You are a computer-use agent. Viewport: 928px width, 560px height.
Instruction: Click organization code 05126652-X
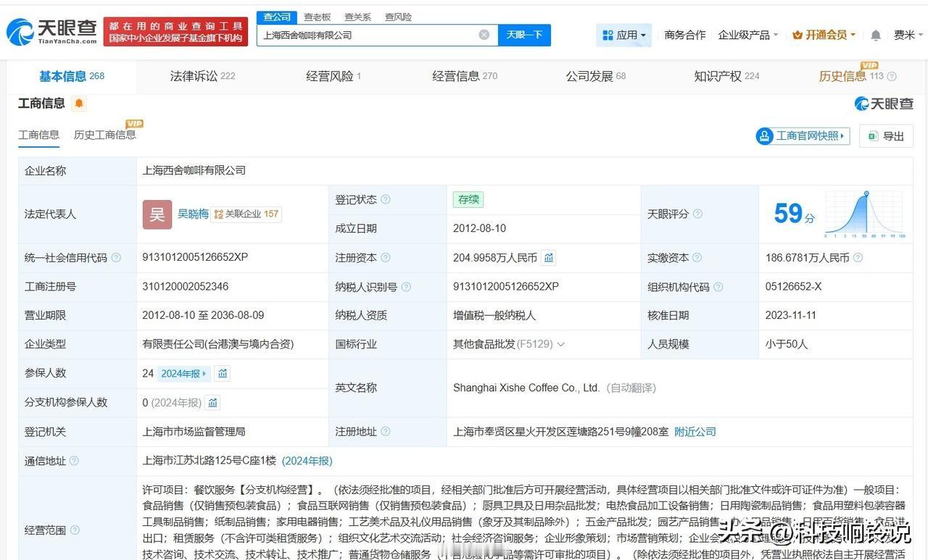click(793, 286)
